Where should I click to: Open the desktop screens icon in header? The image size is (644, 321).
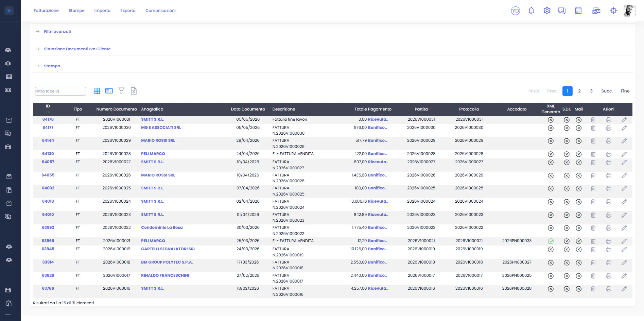coord(596,11)
